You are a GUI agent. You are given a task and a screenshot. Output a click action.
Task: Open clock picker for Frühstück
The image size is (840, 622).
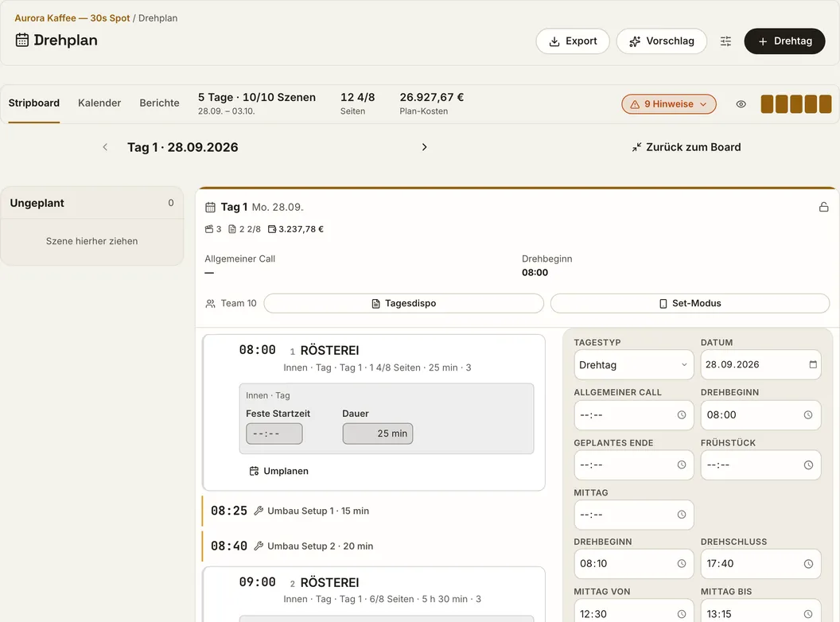tap(808, 465)
